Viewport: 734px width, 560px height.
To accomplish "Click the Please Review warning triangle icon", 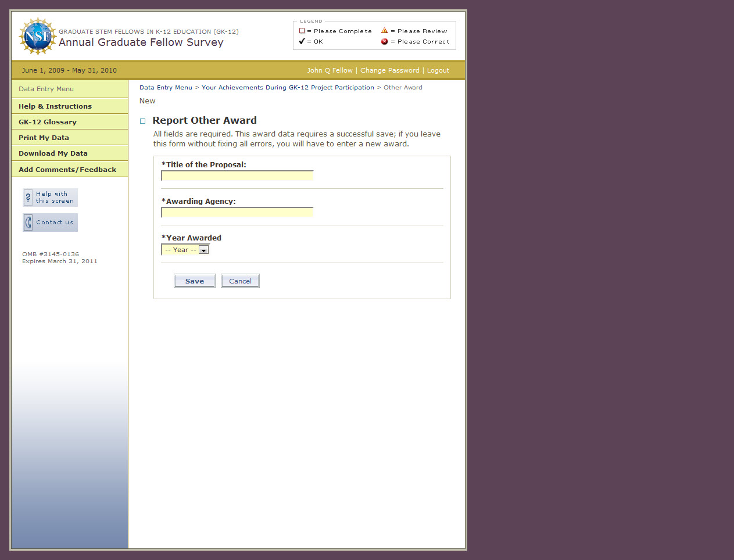I will coord(384,31).
